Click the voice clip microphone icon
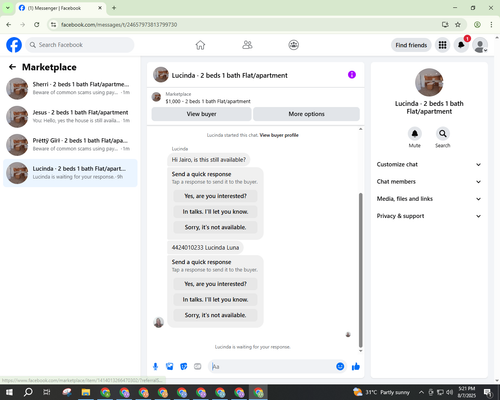The image size is (500, 400). tap(155, 367)
